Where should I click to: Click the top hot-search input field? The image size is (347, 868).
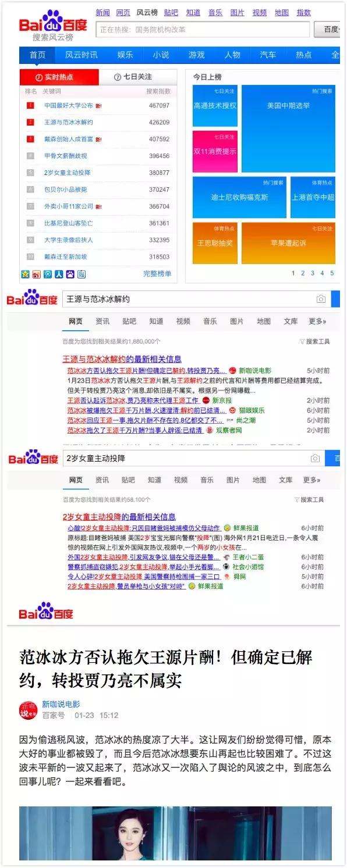tap(204, 29)
